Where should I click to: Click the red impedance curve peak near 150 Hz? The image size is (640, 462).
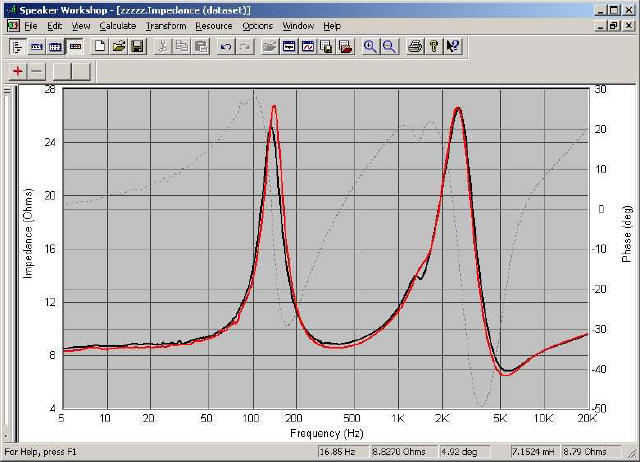coord(274,106)
